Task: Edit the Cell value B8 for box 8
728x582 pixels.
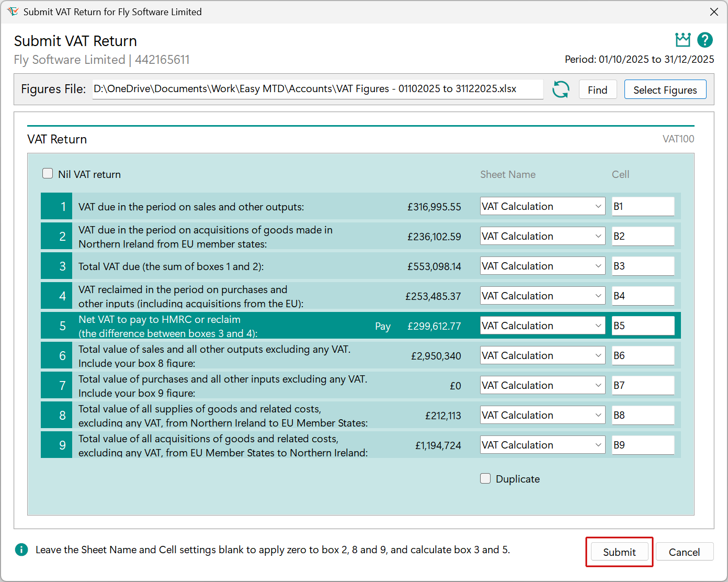Action: [643, 415]
